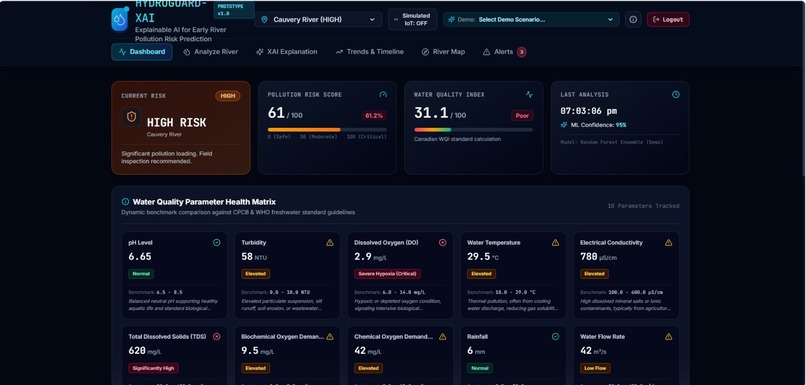Click the warning triangle on Water Temperature card
The height and width of the screenshot is (385, 806).
tap(555, 243)
